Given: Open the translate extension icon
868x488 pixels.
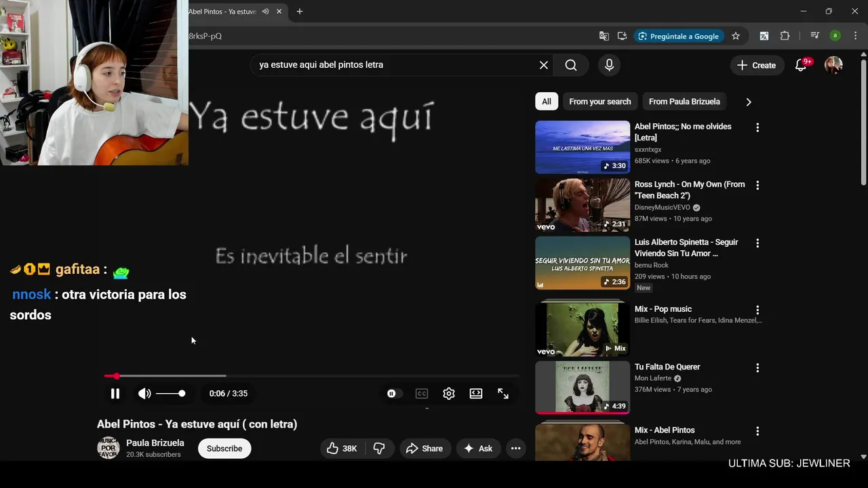Looking at the screenshot, I should coord(764,36).
